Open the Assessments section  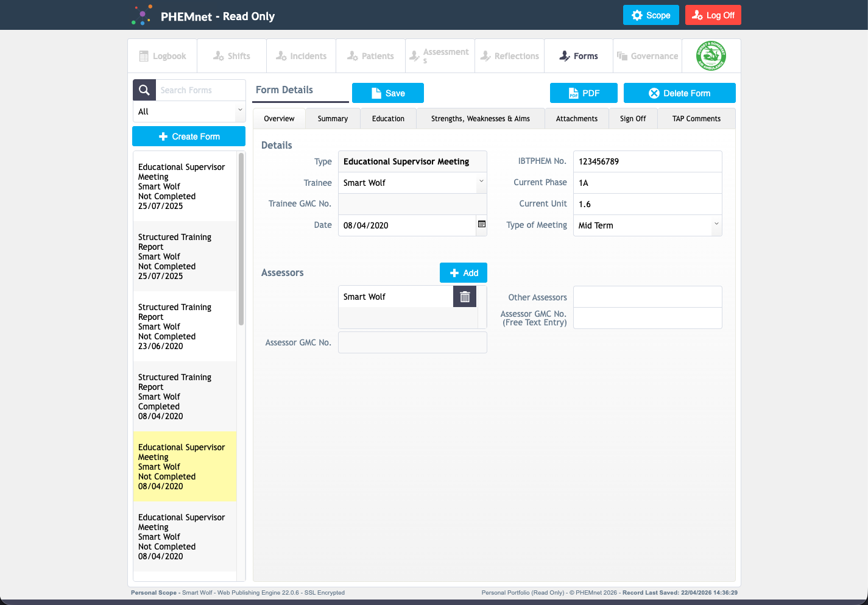point(440,56)
